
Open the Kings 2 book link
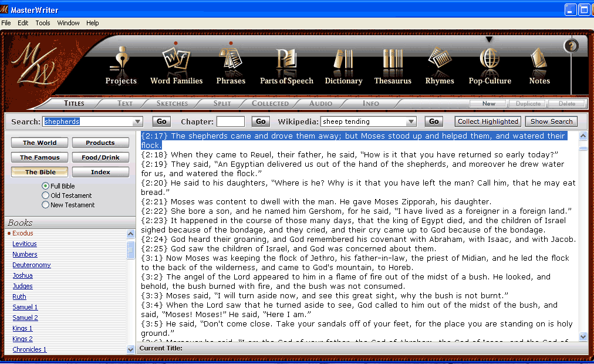pos(22,339)
